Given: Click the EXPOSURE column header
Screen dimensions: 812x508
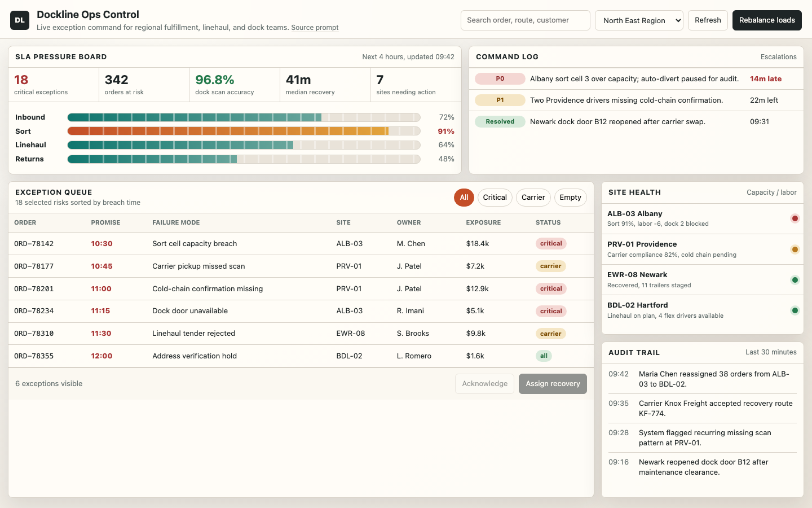Looking at the screenshot, I should click(483, 223).
